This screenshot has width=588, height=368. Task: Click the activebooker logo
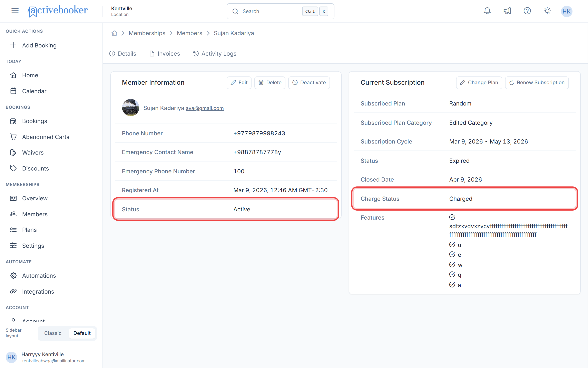58,11
